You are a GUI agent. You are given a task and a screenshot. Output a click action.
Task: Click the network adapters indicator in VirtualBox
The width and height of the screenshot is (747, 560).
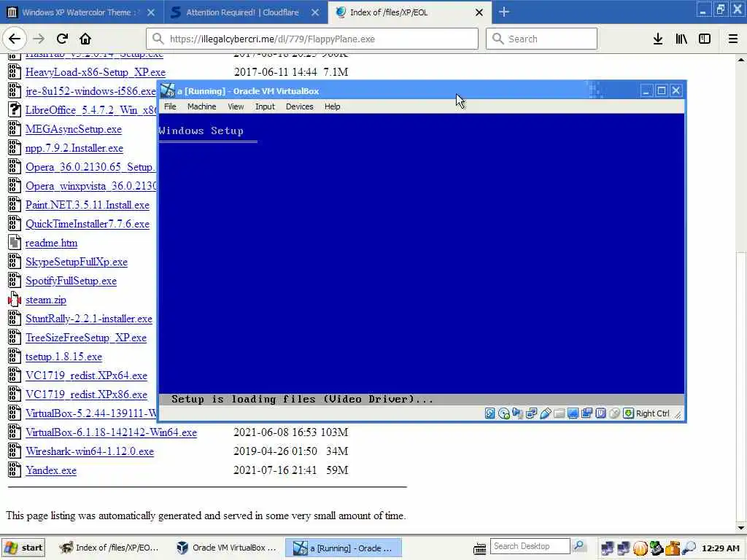pos(531,413)
